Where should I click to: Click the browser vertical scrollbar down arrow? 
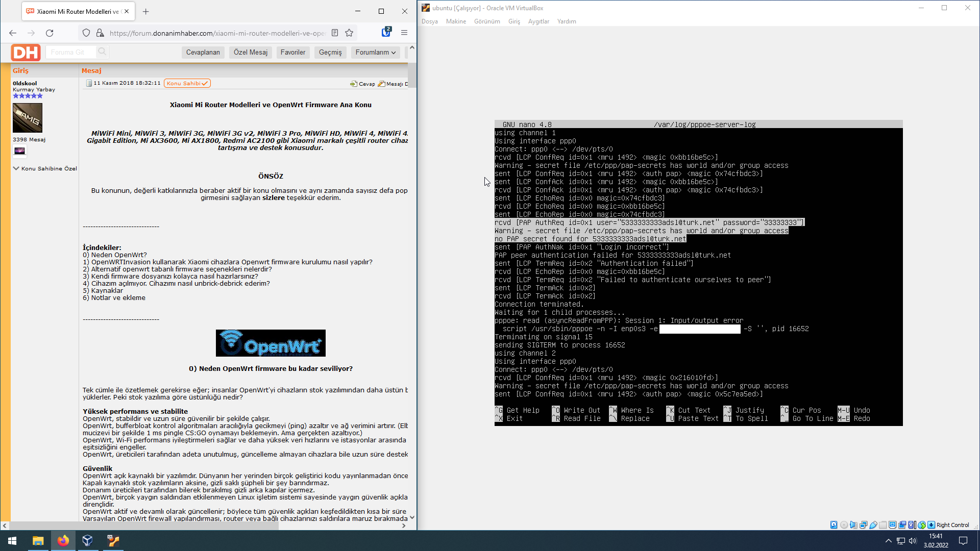point(412,517)
